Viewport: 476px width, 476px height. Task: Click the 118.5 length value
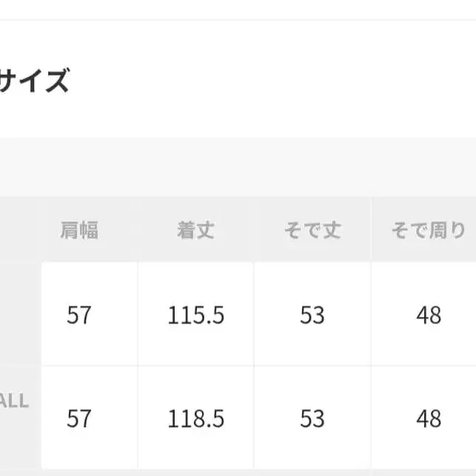[195, 419]
